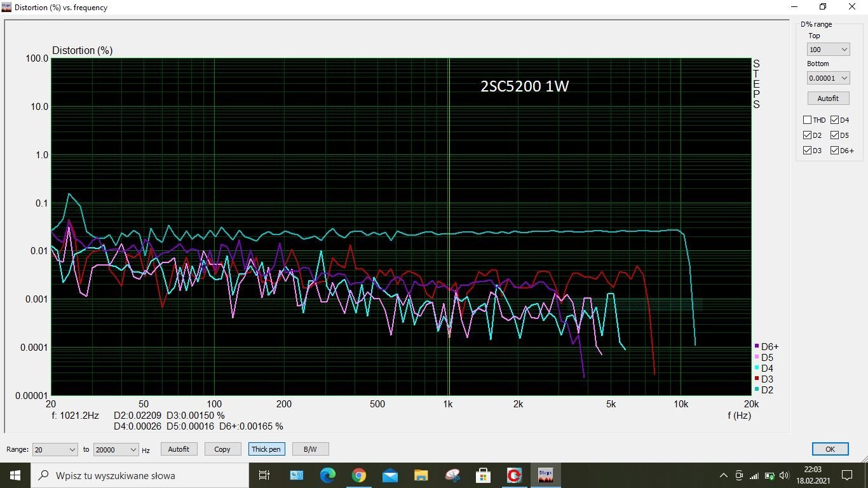Open Task View in the taskbar
Viewport: 868px width, 488px height.
(x=264, y=475)
